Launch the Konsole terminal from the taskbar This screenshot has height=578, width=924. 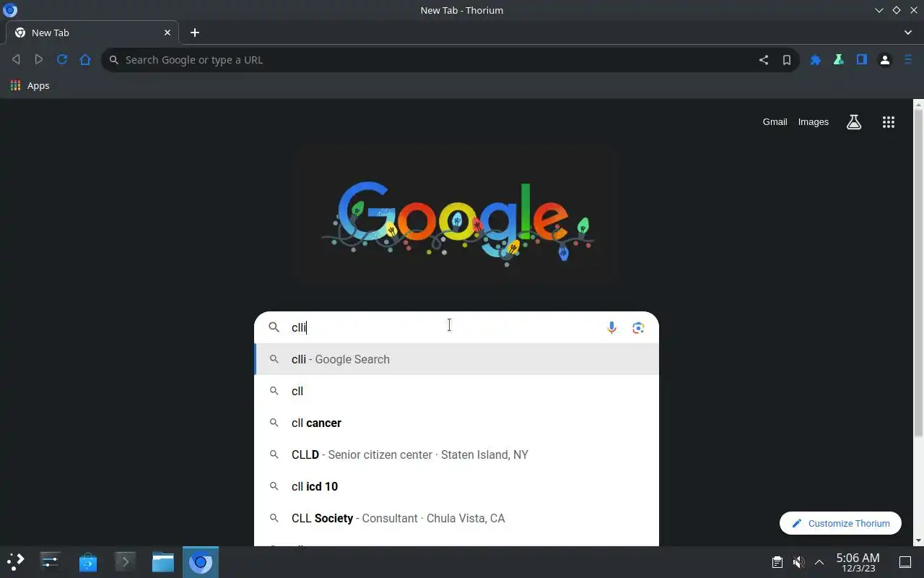pos(125,561)
